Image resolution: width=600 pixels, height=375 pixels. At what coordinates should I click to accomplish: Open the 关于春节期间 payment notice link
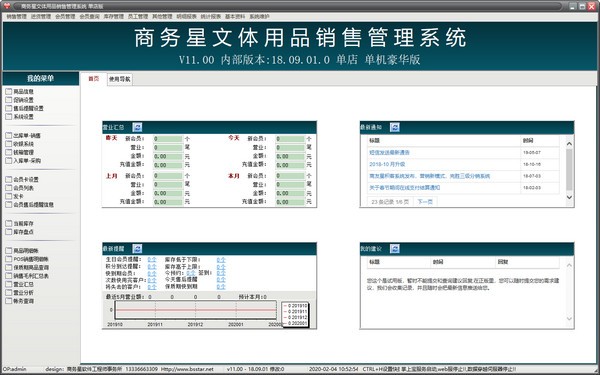[x=404, y=188]
